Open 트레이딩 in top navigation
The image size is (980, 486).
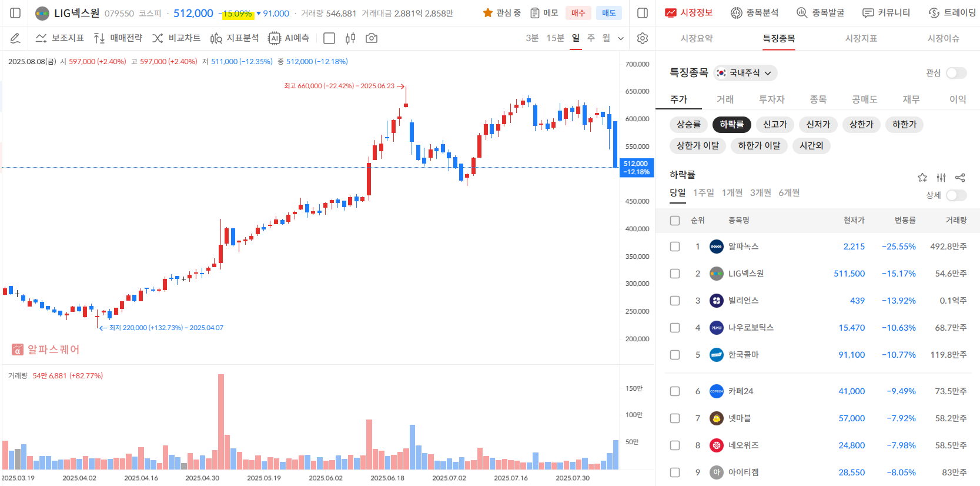tap(952, 12)
